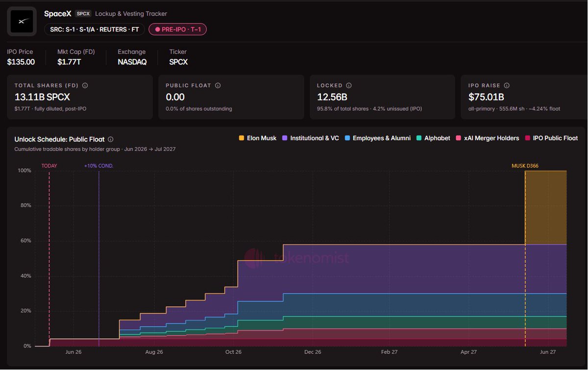Toggle xAI Merger Holders legend entry

(x=487, y=138)
